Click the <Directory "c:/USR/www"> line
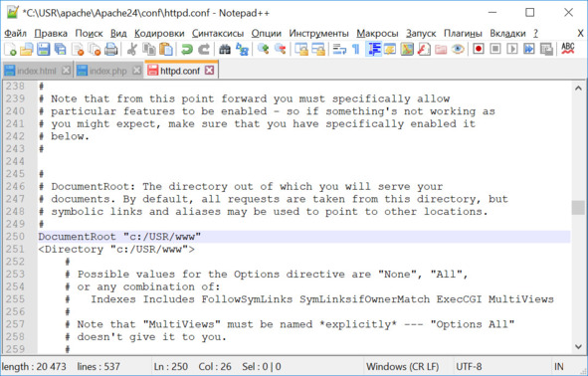588x376 pixels. pyautogui.click(x=116, y=250)
